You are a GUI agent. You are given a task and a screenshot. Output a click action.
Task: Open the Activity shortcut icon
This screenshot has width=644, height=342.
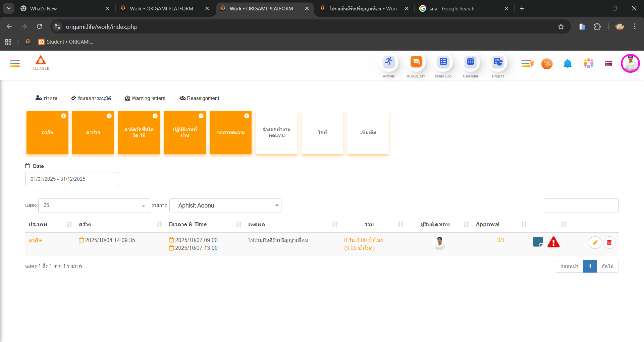coord(389,62)
